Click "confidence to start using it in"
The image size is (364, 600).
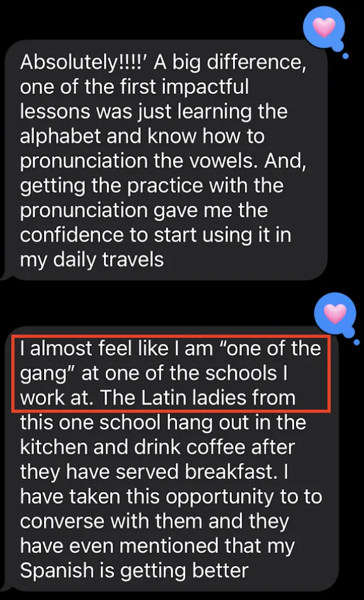tap(156, 235)
